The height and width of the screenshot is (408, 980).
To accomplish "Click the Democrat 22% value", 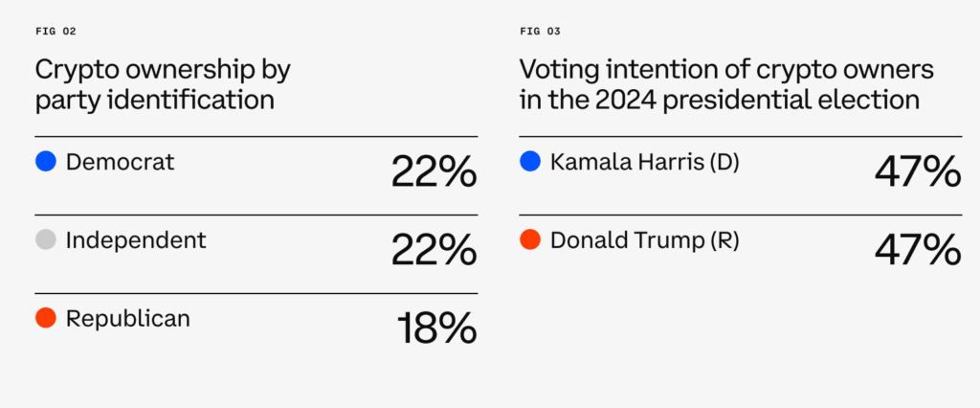I will [434, 171].
